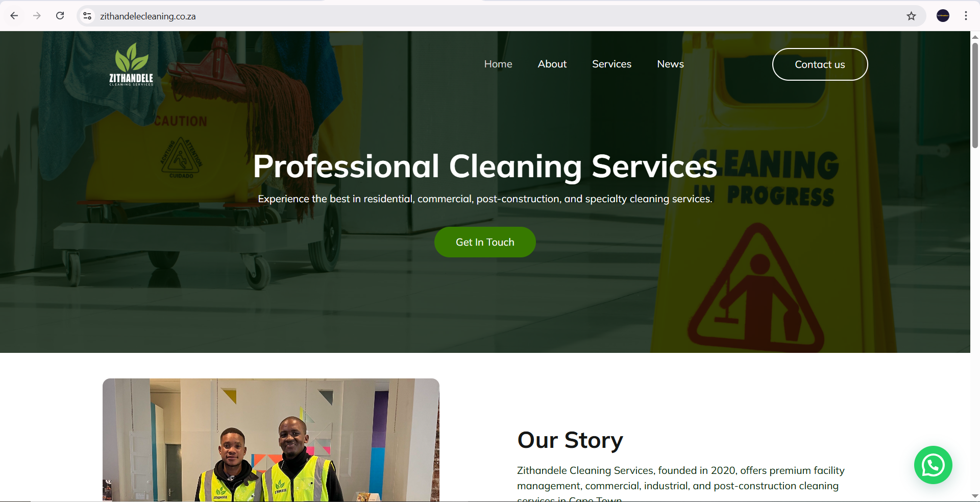This screenshot has width=980, height=502.
Task: Reload the page with refresh icon
Action: tap(60, 16)
